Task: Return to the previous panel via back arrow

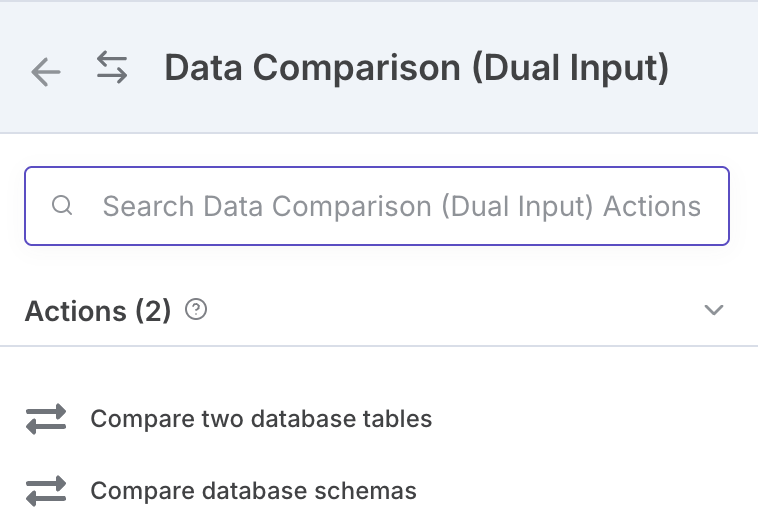Action: click(x=46, y=72)
